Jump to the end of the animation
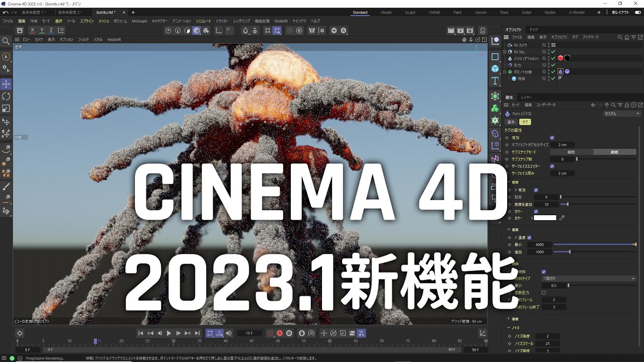Screen dimensions: 644x362 click(197, 333)
